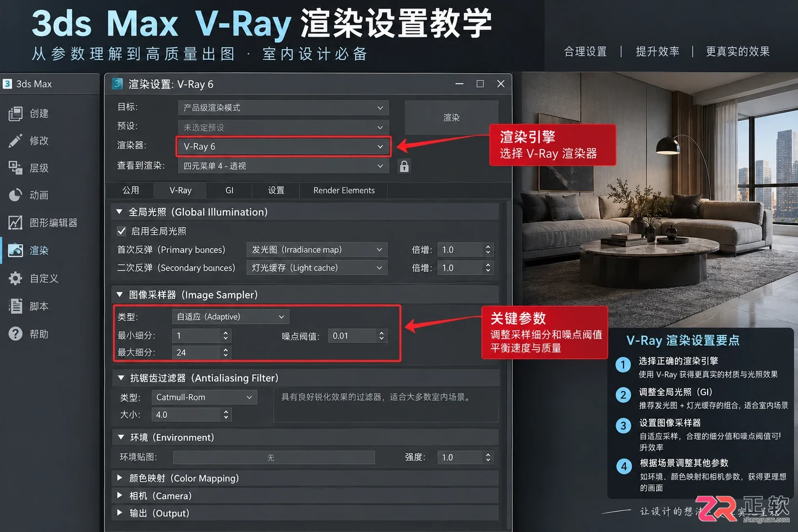The width and height of the screenshot is (798, 532).
Task: Select the 渲染 (Render) sidebar icon
Action: (15, 250)
